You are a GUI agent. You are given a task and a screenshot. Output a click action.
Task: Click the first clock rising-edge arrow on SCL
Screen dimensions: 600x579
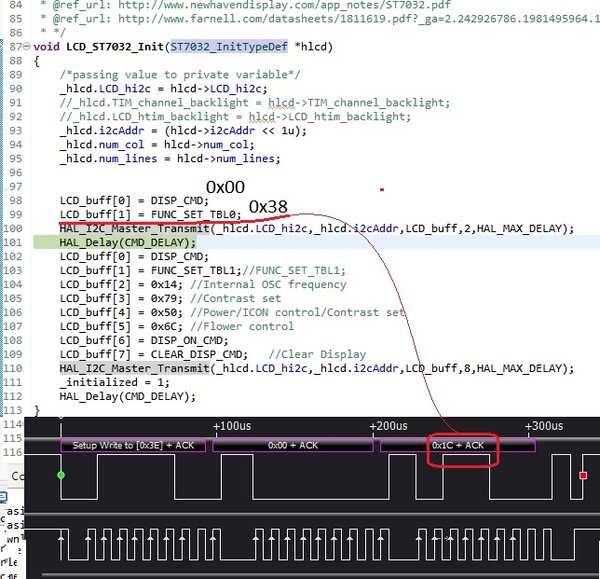[61, 538]
